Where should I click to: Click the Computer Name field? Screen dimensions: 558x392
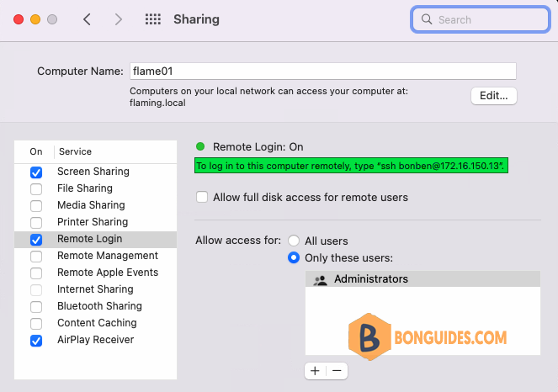pyautogui.click(x=323, y=72)
